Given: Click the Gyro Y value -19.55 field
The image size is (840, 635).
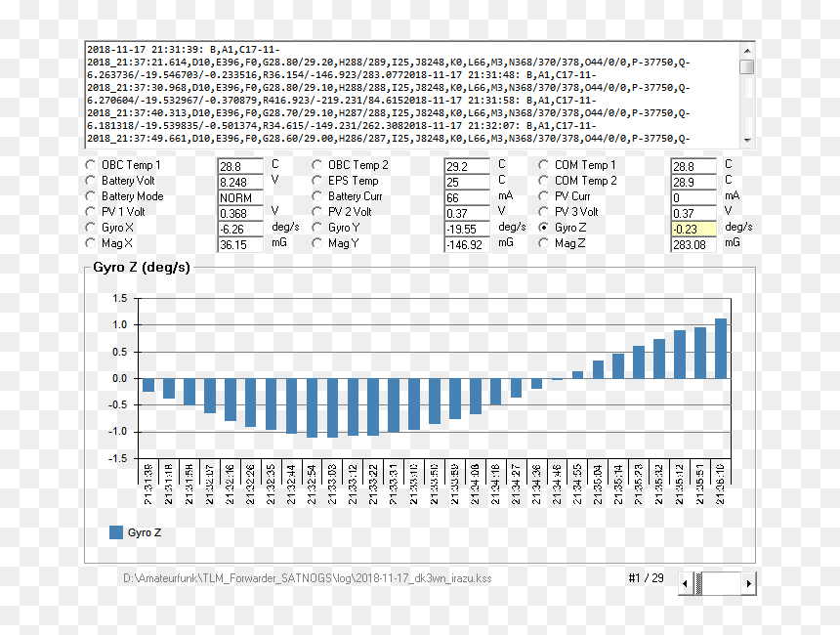Looking at the screenshot, I should pos(467,229).
